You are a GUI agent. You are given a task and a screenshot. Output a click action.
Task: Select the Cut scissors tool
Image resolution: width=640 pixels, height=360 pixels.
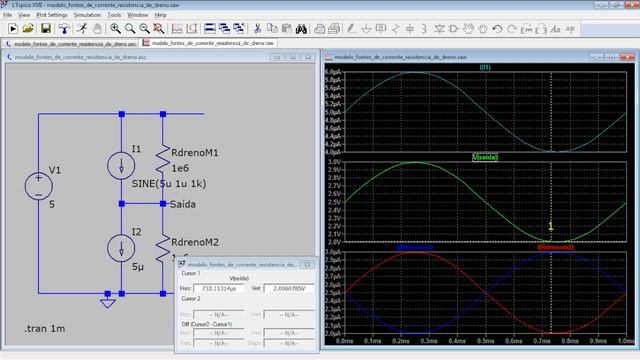tap(257, 29)
